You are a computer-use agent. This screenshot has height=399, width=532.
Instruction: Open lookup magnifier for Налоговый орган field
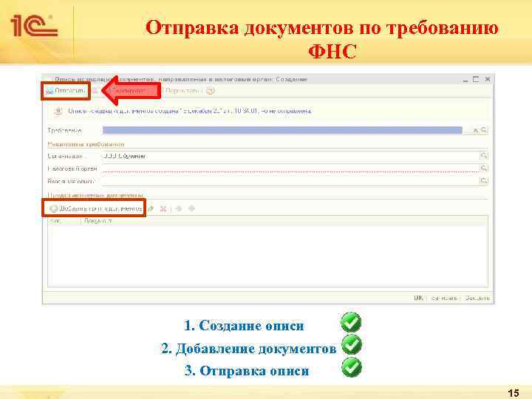(484, 168)
